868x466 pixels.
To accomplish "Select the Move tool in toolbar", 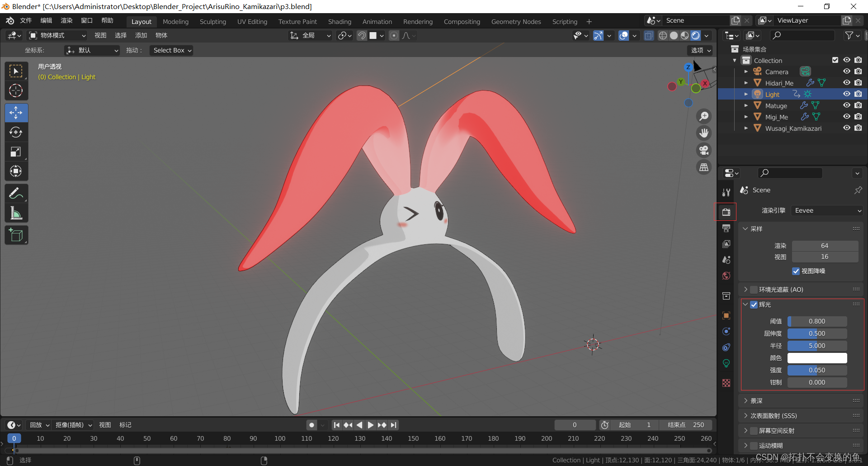I will click(x=16, y=113).
